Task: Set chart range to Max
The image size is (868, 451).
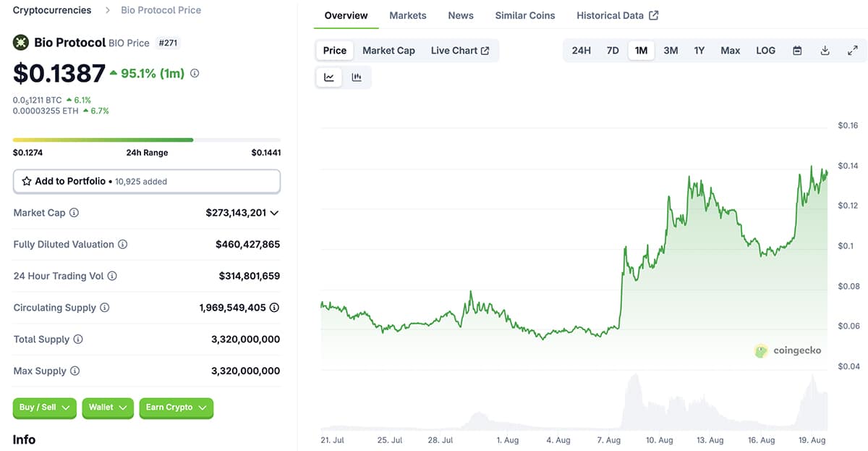Action: 731,51
